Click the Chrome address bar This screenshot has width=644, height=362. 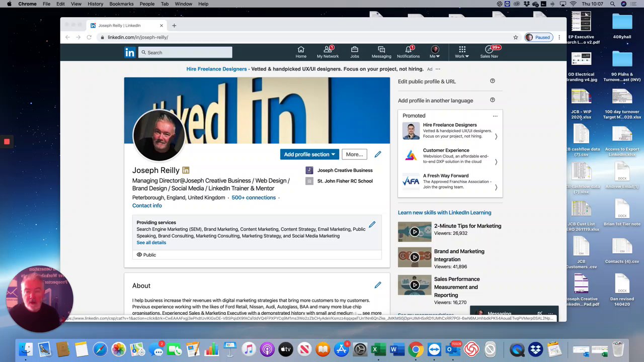point(307,37)
